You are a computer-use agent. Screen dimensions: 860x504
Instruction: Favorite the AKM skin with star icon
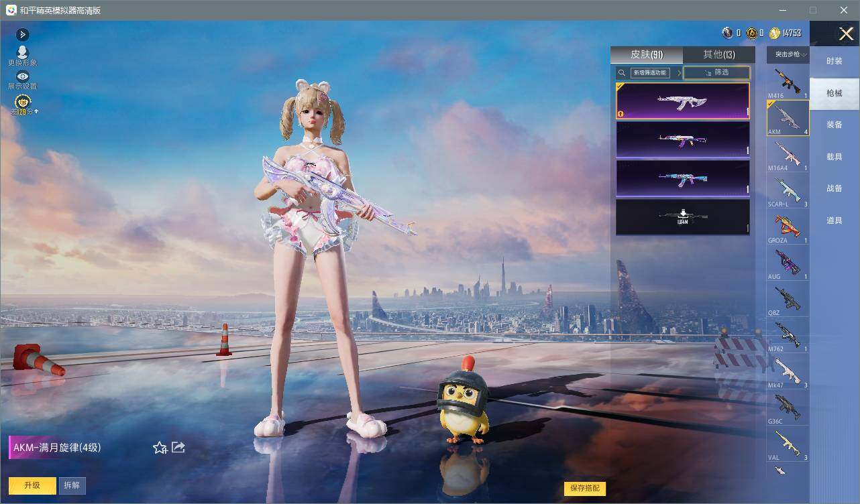click(x=160, y=448)
